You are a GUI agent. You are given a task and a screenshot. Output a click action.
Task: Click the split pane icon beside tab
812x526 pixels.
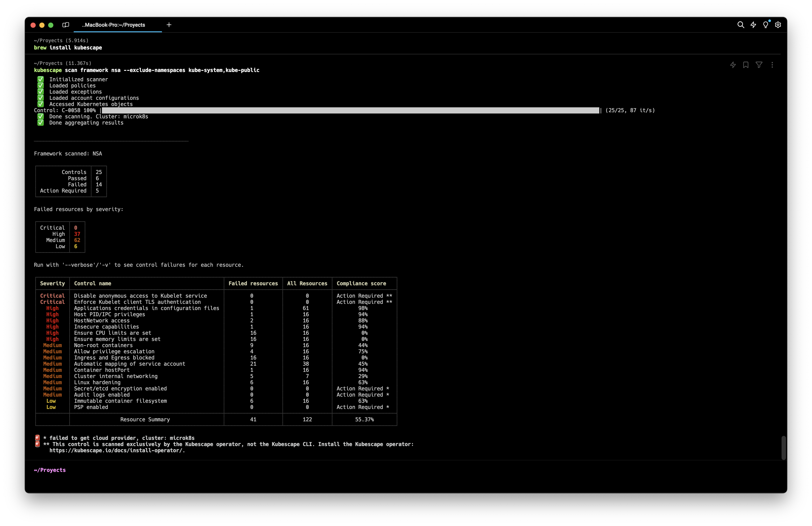pos(66,25)
